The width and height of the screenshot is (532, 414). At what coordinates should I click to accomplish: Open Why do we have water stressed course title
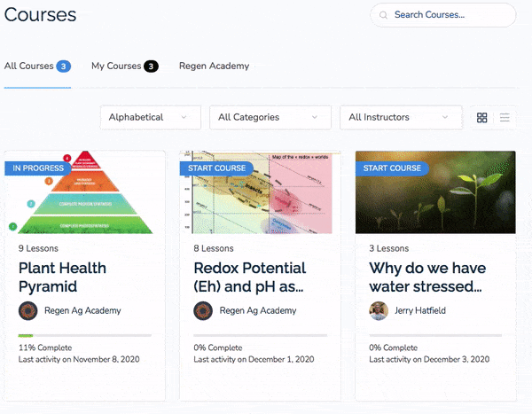pyautogui.click(x=427, y=277)
